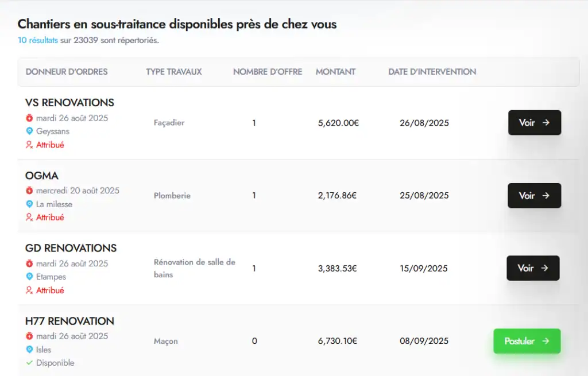Apply to H77 RENOVATION via Postuler
The height and width of the screenshot is (376, 588).
527,341
